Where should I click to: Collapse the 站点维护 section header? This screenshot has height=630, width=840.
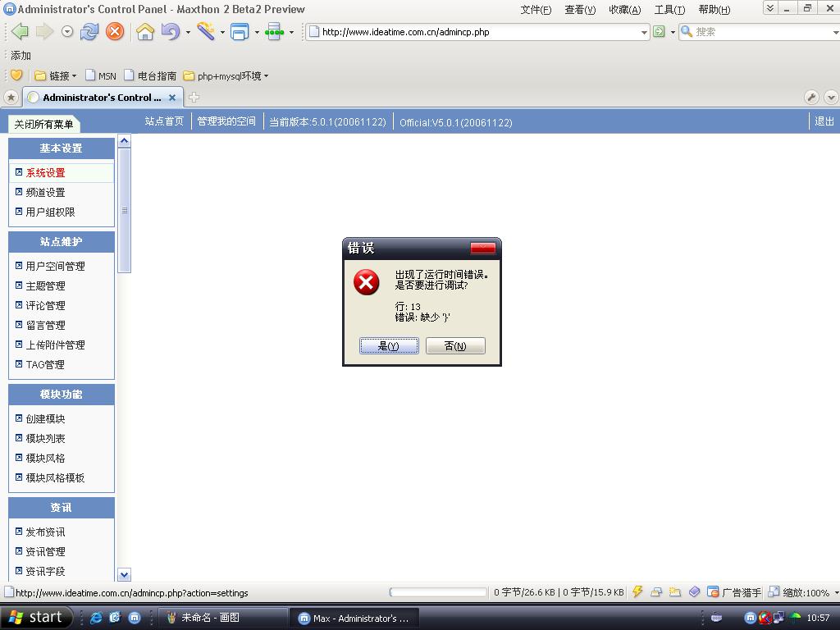(x=62, y=242)
